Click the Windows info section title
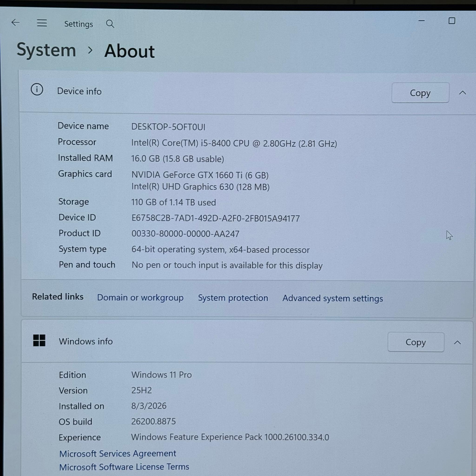Image resolution: width=476 pixels, height=476 pixels. click(x=86, y=341)
